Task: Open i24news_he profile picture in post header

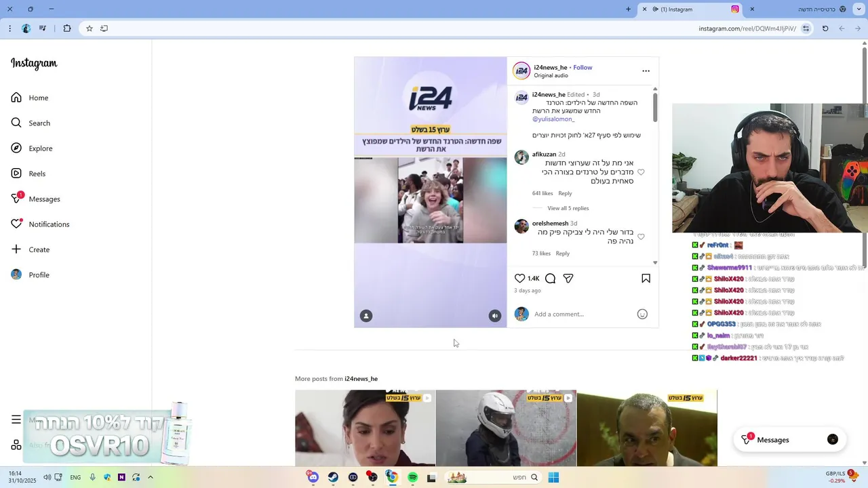Action: coord(521,70)
